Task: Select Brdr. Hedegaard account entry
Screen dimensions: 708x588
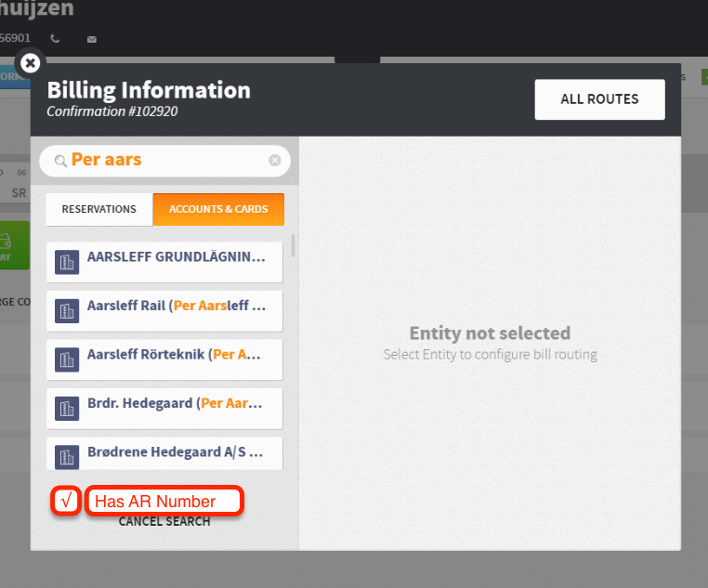Action: tap(164, 409)
